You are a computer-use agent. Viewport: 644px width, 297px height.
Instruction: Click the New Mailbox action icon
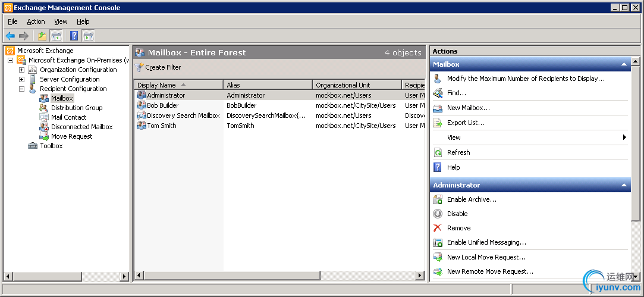[438, 108]
